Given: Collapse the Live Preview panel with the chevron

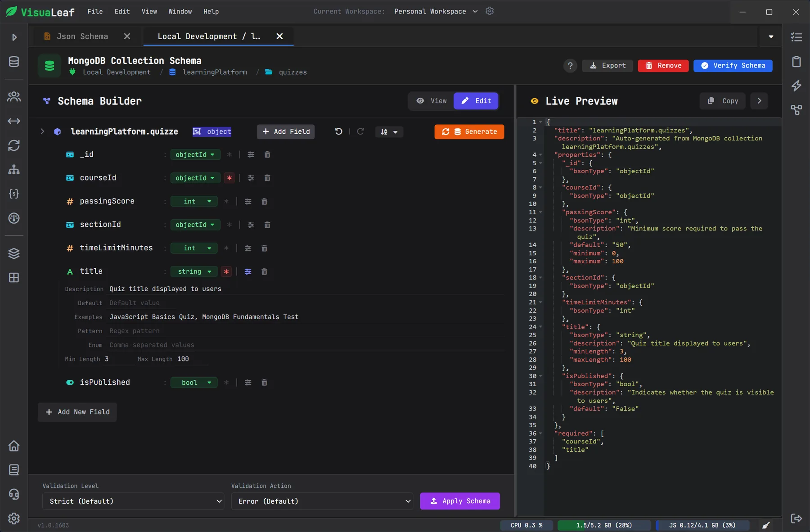Looking at the screenshot, I should [x=759, y=101].
